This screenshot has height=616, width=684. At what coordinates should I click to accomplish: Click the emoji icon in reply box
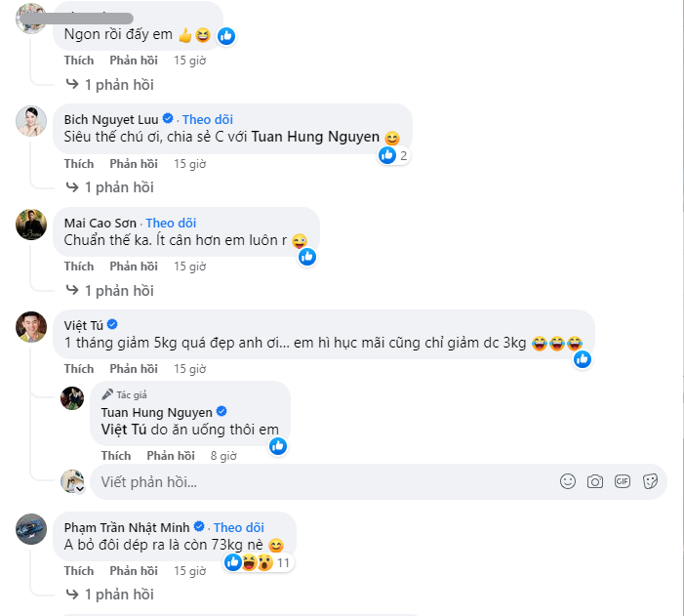click(567, 481)
